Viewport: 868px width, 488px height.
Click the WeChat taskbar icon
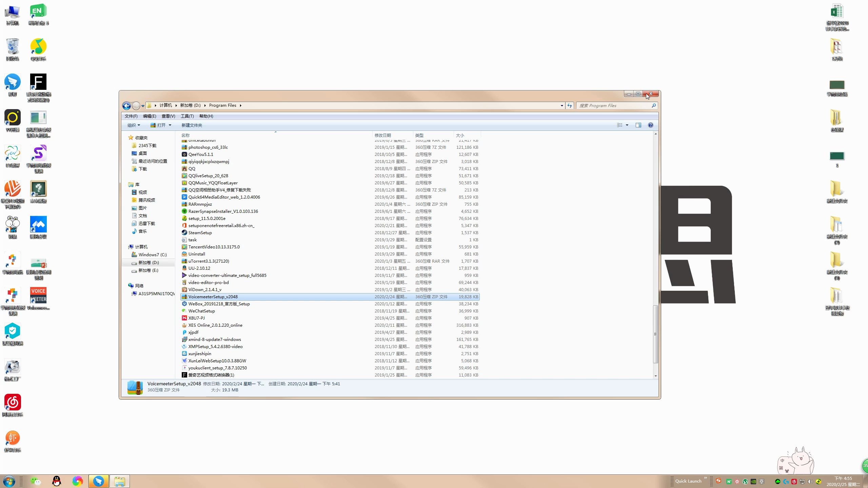(x=35, y=481)
